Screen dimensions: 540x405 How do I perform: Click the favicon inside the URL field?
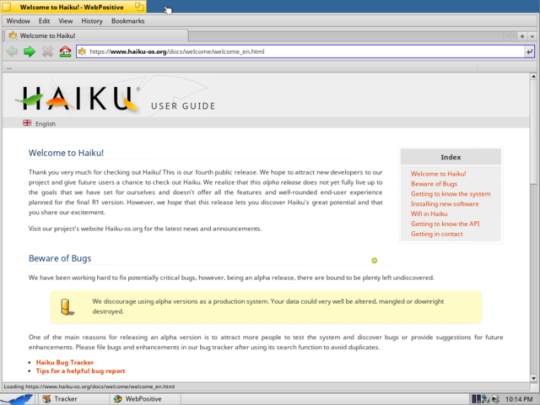[x=82, y=52]
